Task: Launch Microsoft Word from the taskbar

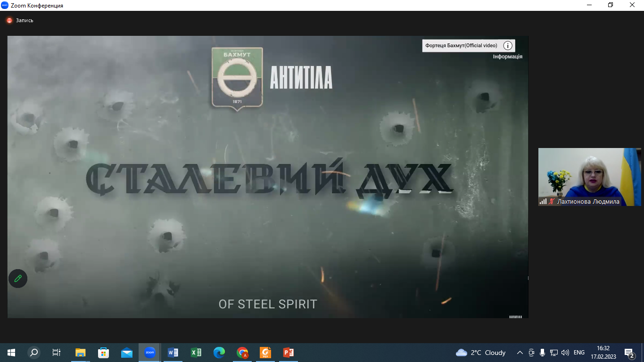Action: (173, 353)
